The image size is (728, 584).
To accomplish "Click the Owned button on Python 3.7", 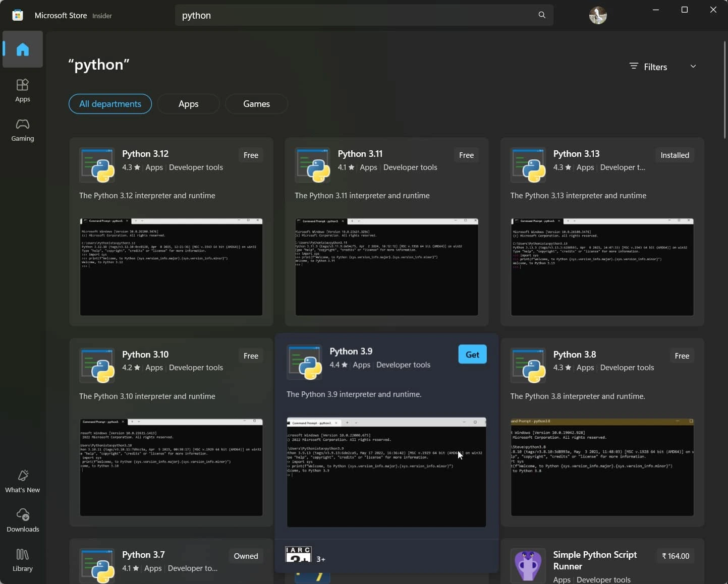I will point(246,556).
